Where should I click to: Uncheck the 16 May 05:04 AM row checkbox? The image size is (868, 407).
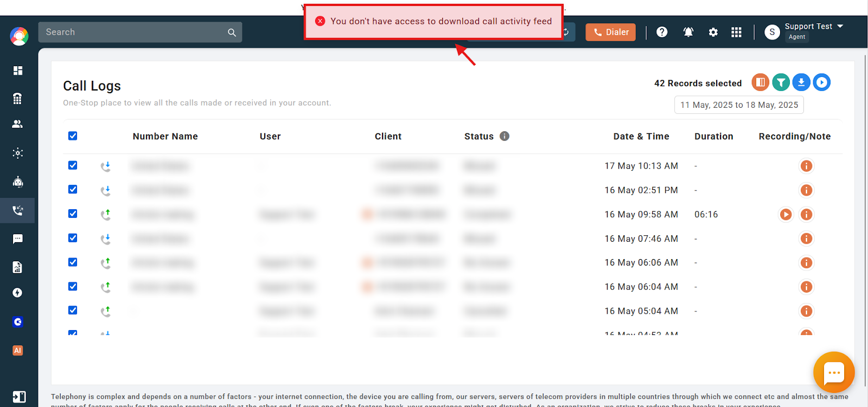73,310
